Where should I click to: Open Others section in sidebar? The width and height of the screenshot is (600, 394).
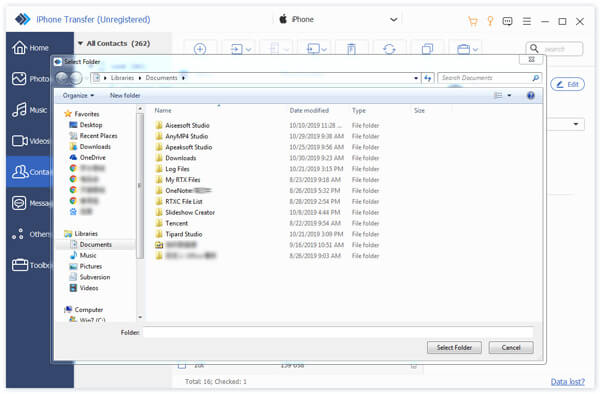(30, 234)
